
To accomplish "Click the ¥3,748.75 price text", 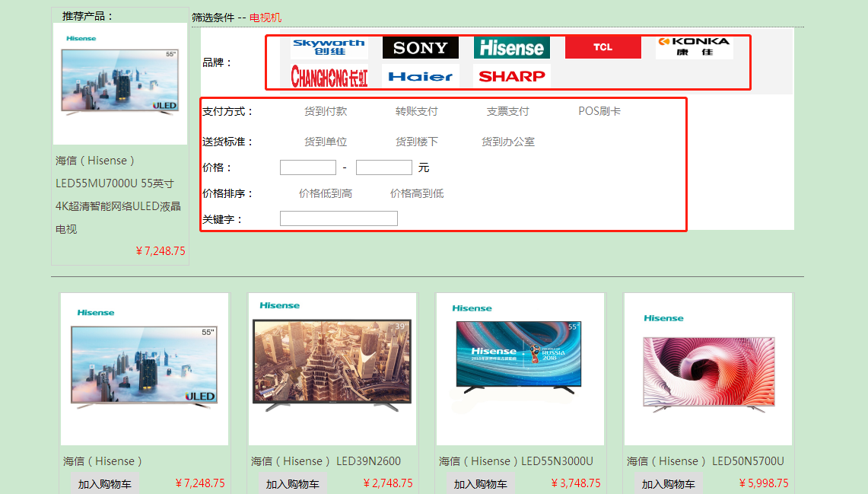I will tap(576, 483).
